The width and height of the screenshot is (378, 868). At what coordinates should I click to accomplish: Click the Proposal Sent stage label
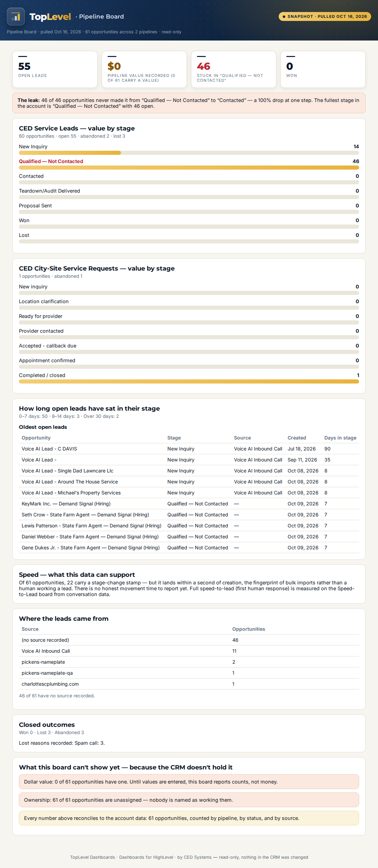[35, 206]
